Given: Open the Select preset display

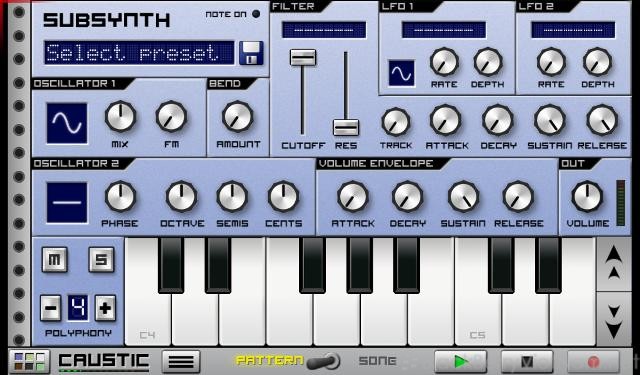Looking at the screenshot, I should pos(139,53).
